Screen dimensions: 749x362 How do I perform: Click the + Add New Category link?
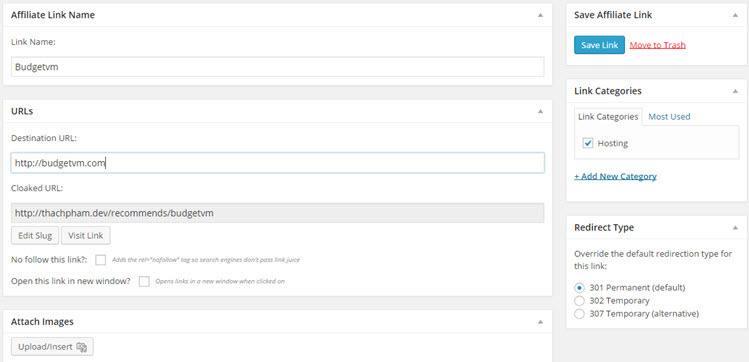tap(615, 176)
